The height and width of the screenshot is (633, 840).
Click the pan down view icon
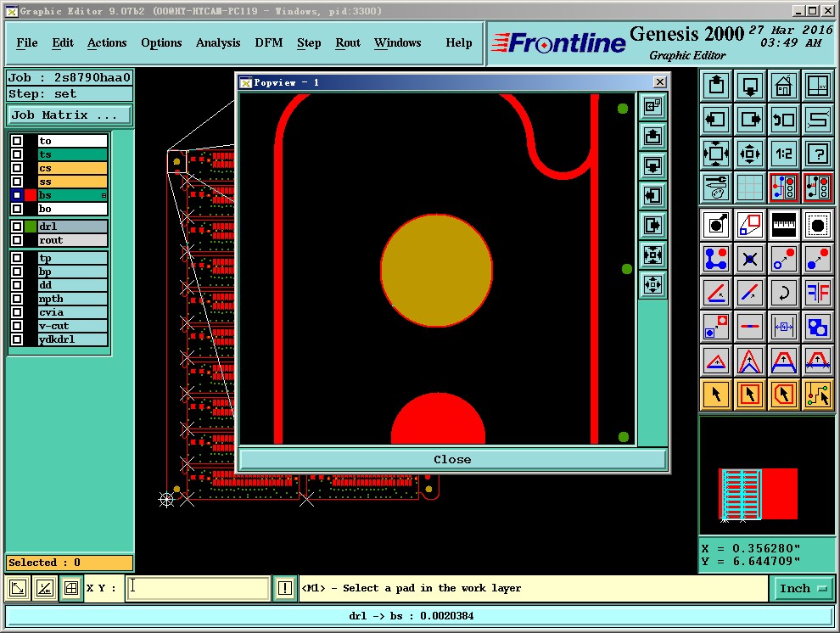[x=750, y=86]
